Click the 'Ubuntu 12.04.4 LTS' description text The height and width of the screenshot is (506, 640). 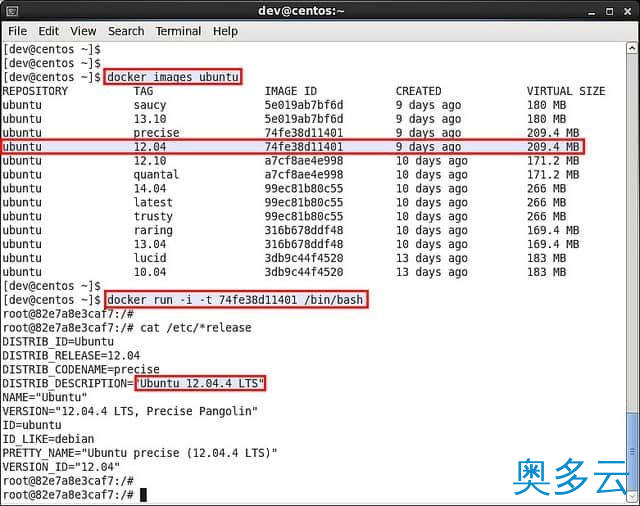tap(200, 383)
